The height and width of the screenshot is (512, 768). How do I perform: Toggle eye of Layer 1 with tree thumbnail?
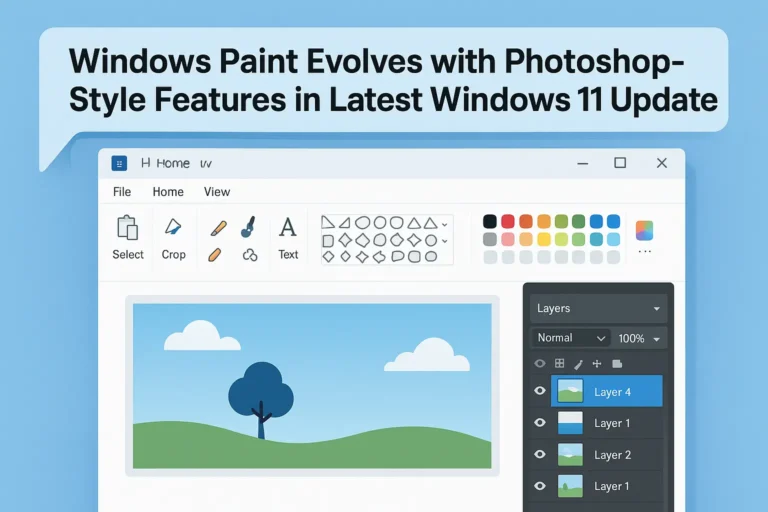(540, 486)
